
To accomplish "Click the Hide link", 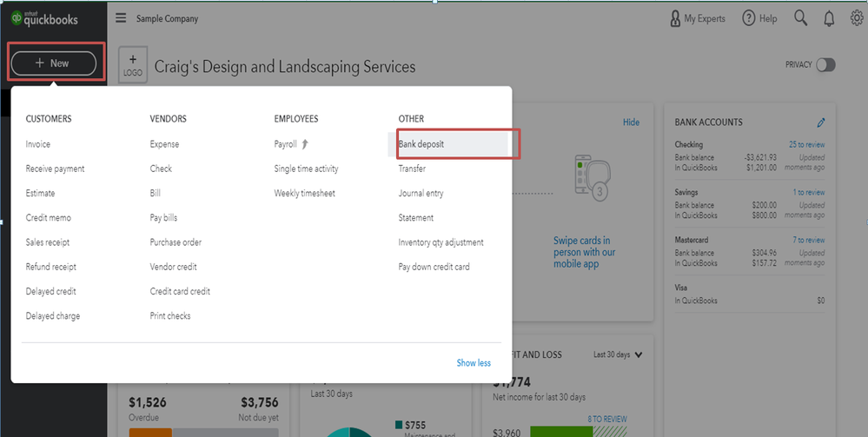I will pos(631,122).
